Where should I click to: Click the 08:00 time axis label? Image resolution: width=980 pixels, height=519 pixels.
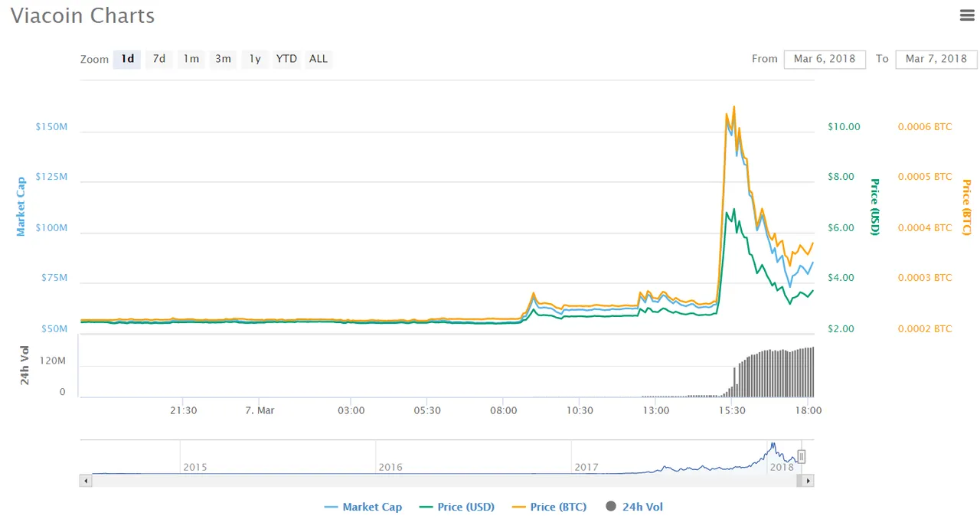click(503, 410)
